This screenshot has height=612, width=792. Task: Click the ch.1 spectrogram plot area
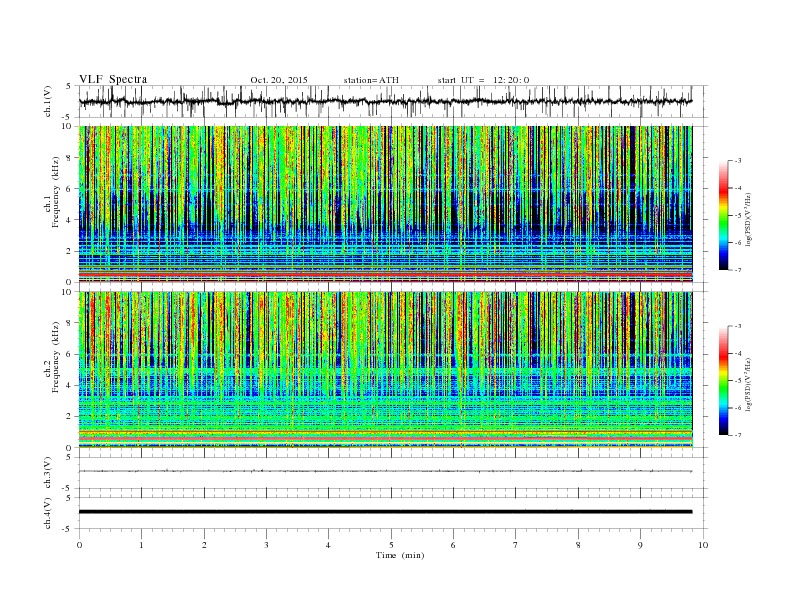point(385,204)
